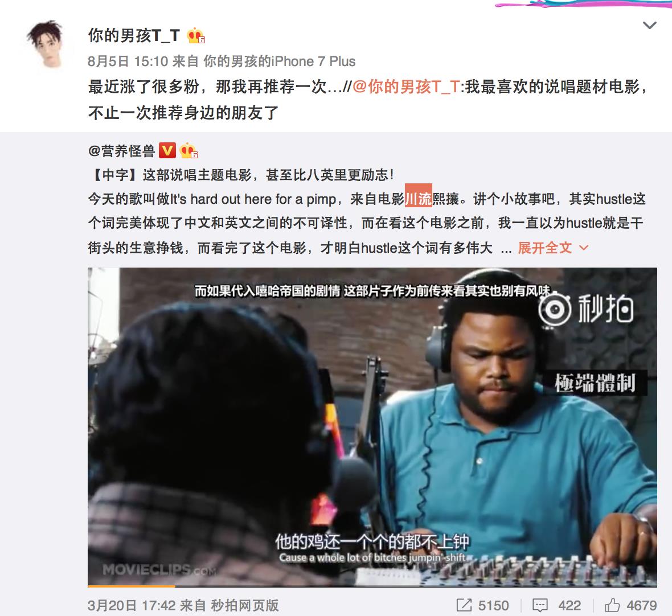The width and height of the screenshot is (672, 616).
Task: Click the crown membership badge beside 你的男孩T_T
Action: pyautogui.click(x=196, y=36)
